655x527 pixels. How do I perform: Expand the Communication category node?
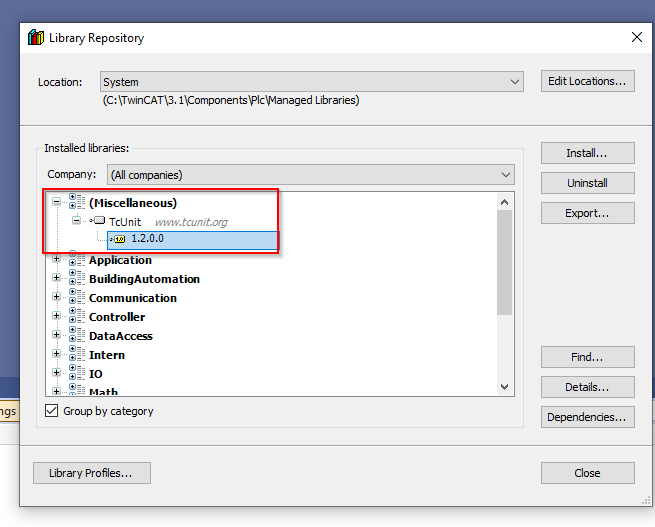[x=56, y=296]
